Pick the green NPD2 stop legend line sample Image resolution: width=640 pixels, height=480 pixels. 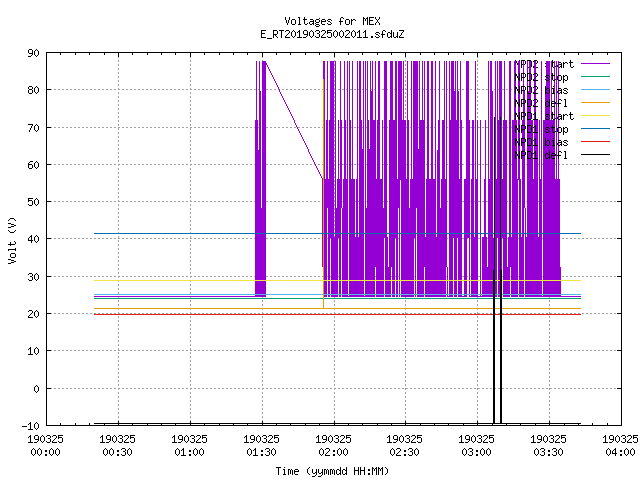(595, 76)
